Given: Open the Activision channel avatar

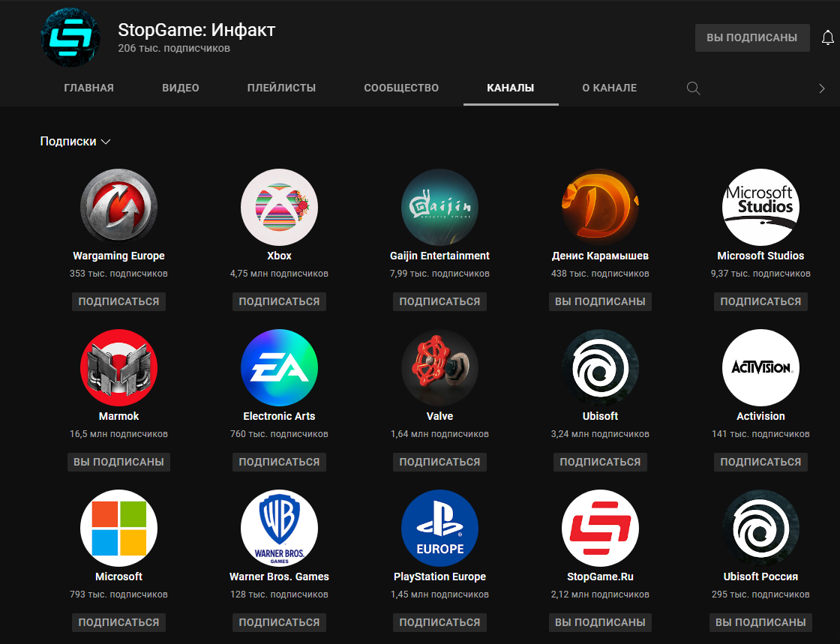Looking at the screenshot, I should [x=760, y=368].
